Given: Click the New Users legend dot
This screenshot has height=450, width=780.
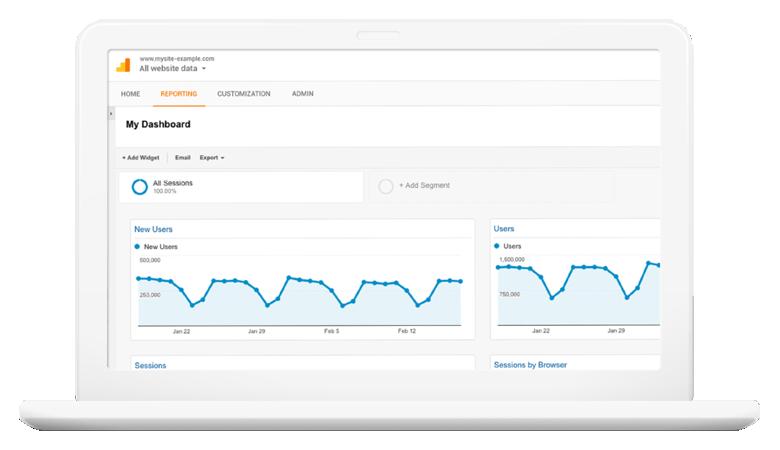Looking at the screenshot, I should pos(137,246).
